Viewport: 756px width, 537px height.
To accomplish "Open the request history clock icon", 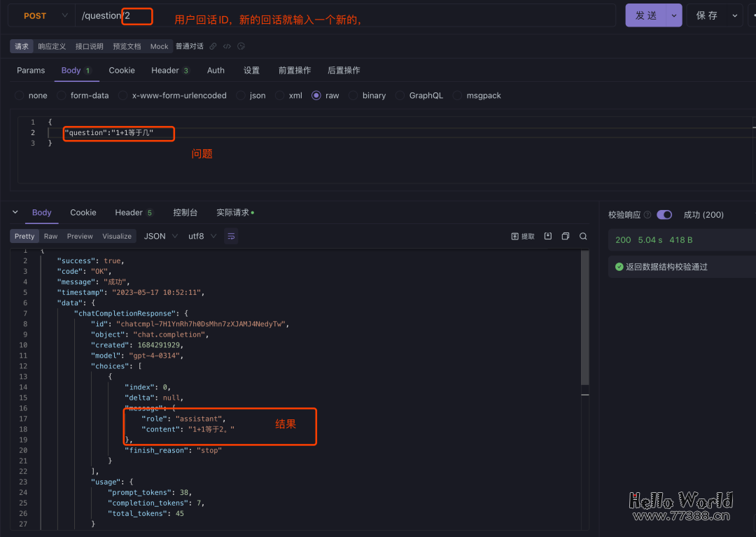I will click(x=241, y=46).
